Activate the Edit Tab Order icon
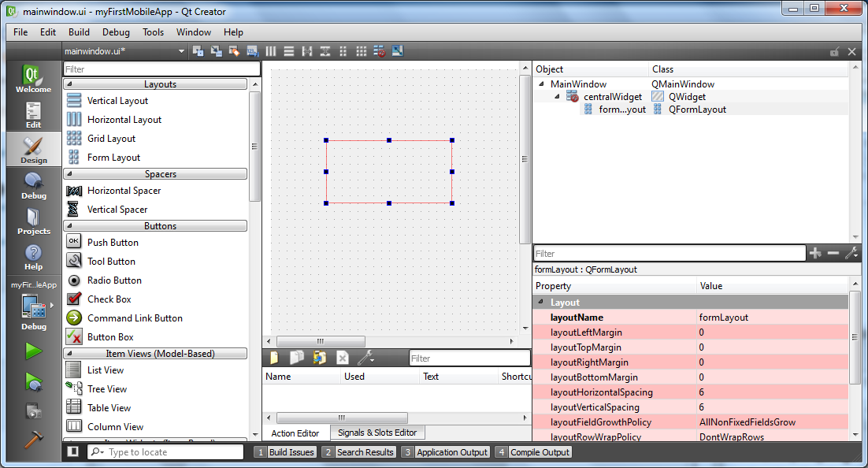The width and height of the screenshot is (868, 468). pos(252,51)
